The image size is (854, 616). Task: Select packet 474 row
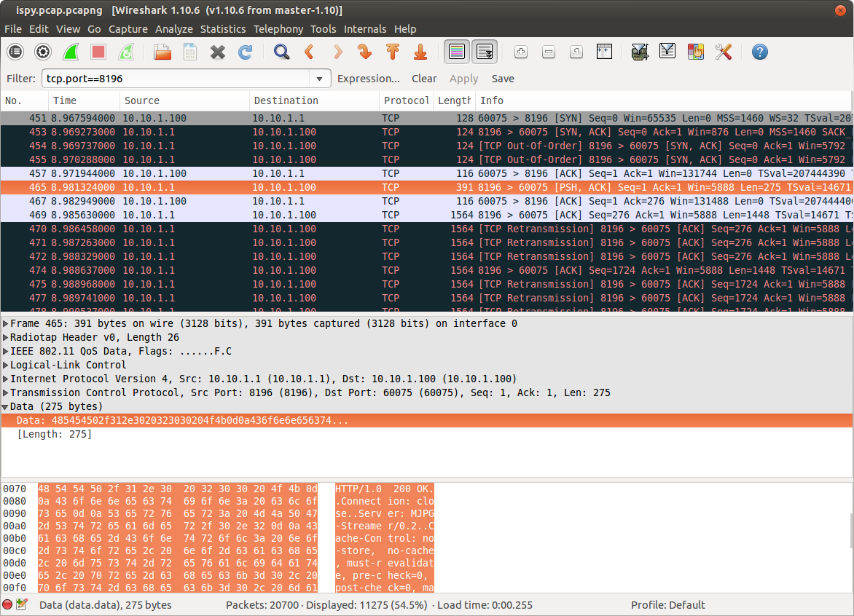pos(426,270)
